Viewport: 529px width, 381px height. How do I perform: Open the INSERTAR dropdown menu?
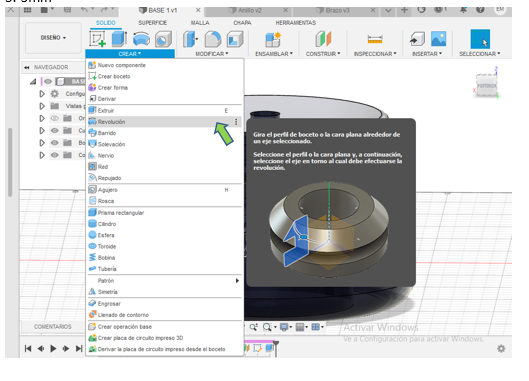[427, 54]
